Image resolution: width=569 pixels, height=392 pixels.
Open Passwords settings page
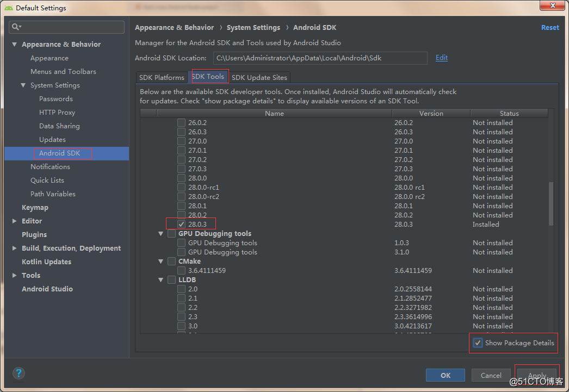tap(56, 98)
